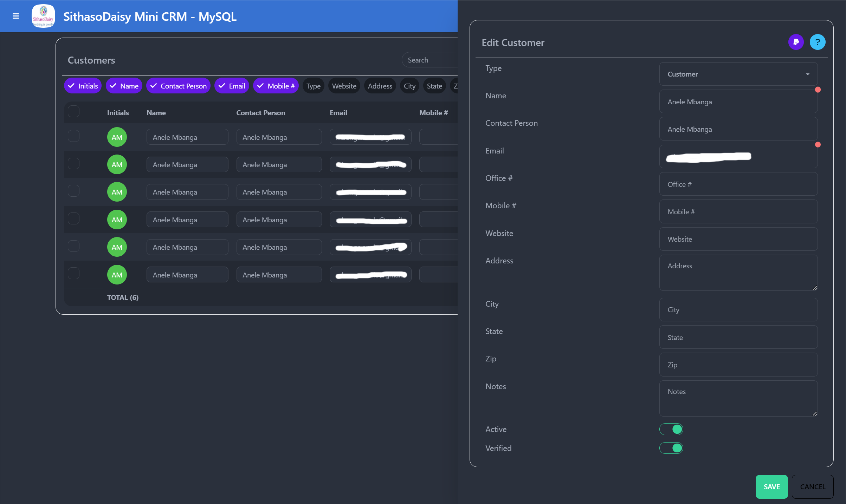Click the Office # input field
This screenshot has height=504, width=846.
pyautogui.click(x=738, y=184)
